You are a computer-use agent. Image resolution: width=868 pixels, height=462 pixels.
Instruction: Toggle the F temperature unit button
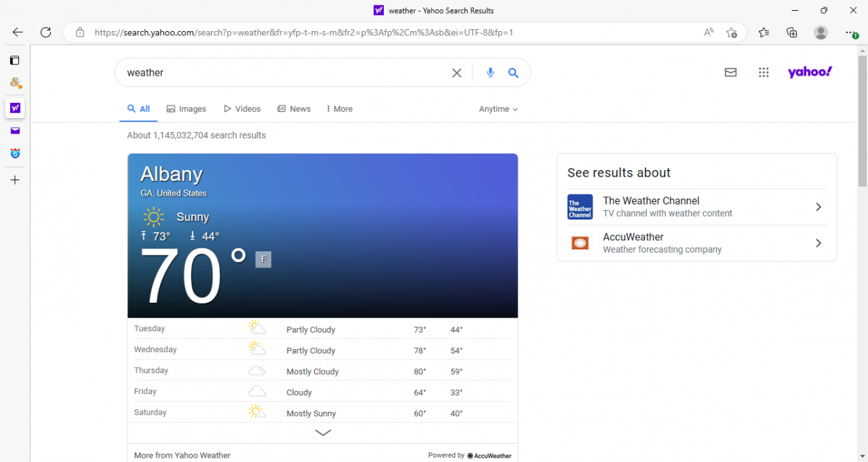coord(263,259)
